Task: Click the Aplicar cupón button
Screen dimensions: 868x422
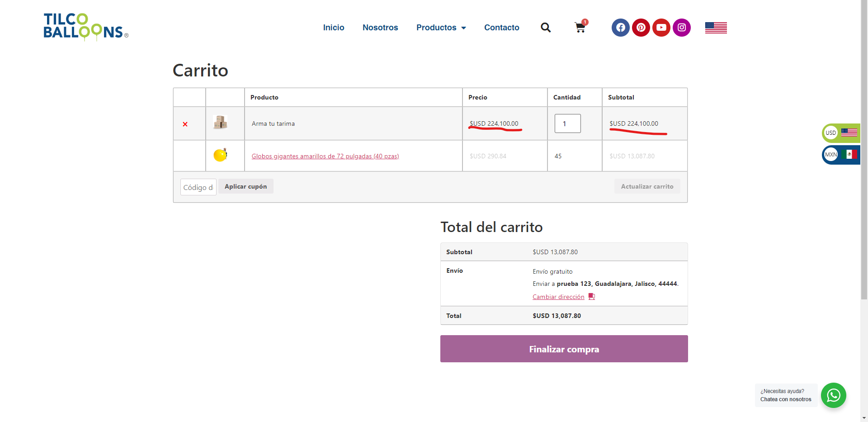Action: [x=245, y=186]
